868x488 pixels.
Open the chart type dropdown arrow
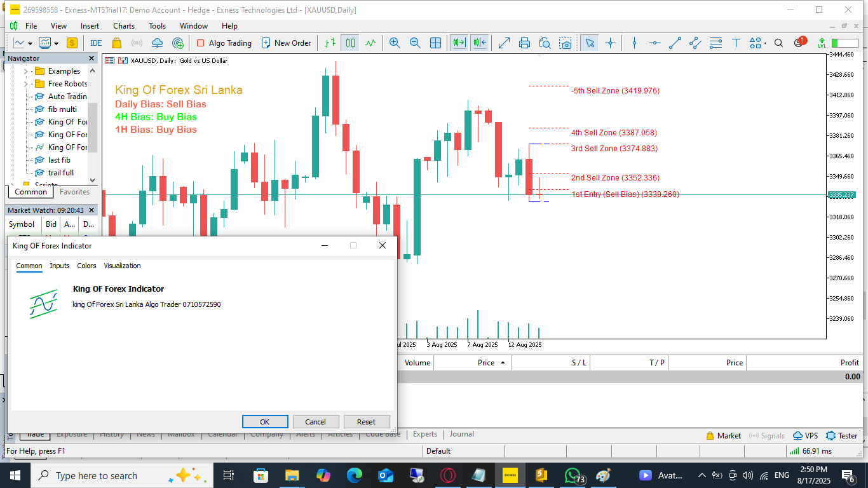[x=29, y=44]
